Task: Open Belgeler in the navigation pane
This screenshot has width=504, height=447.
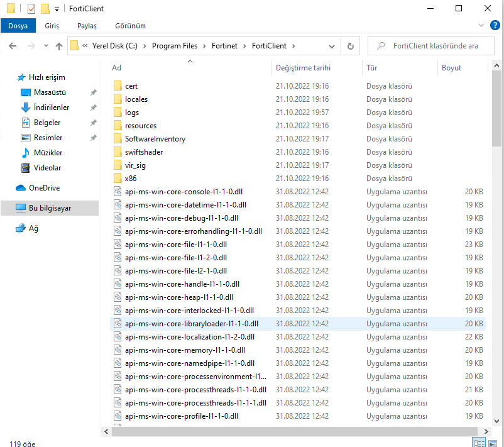Action: [x=47, y=123]
